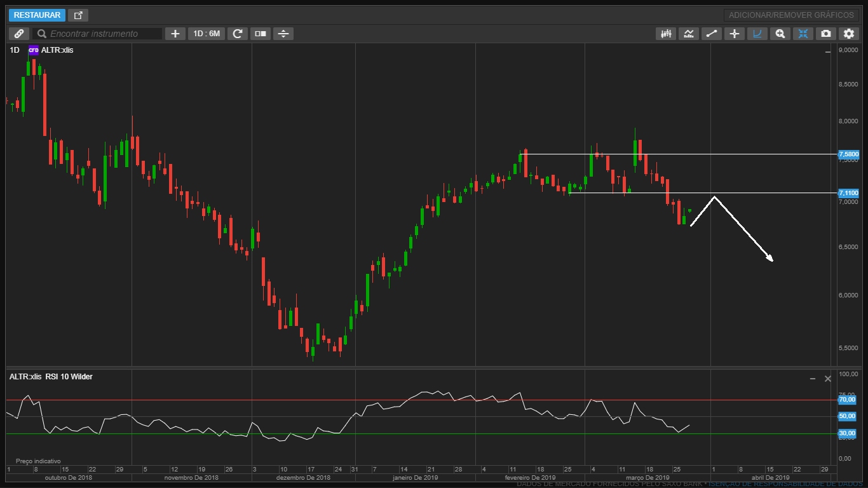Viewport: 868px width, 488px height.
Task: Enable the crosshair cursor tool
Action: tap(735, 34)
